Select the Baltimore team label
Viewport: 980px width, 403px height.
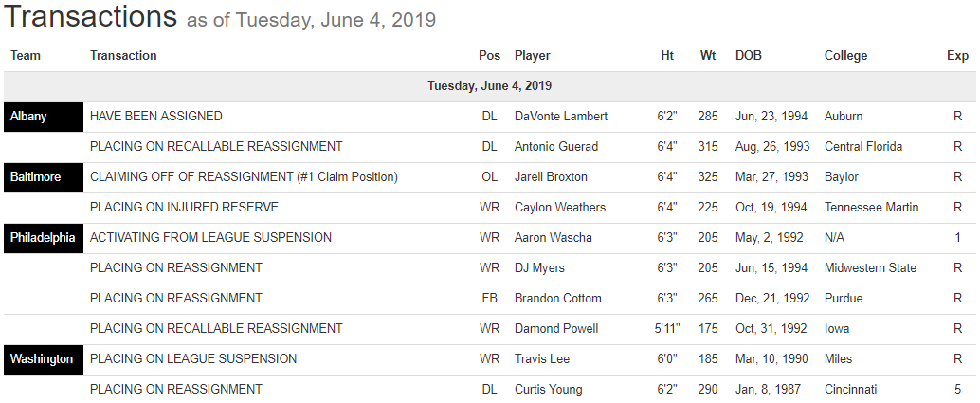click(x=36, y=177)
